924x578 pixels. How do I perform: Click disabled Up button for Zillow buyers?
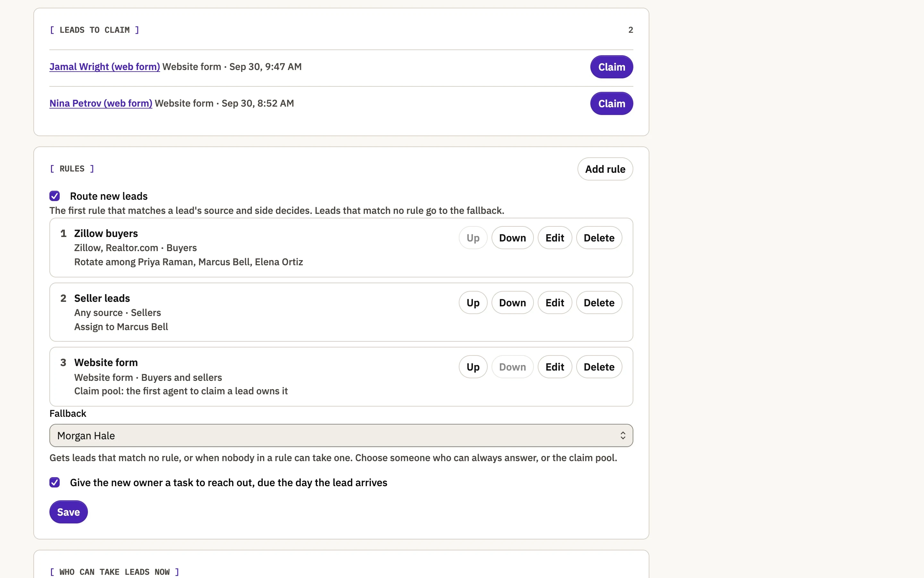[473, 238]
